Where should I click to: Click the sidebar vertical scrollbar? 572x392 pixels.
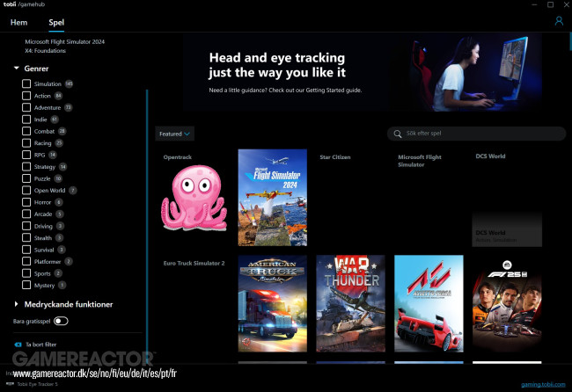tap(147, 226)
